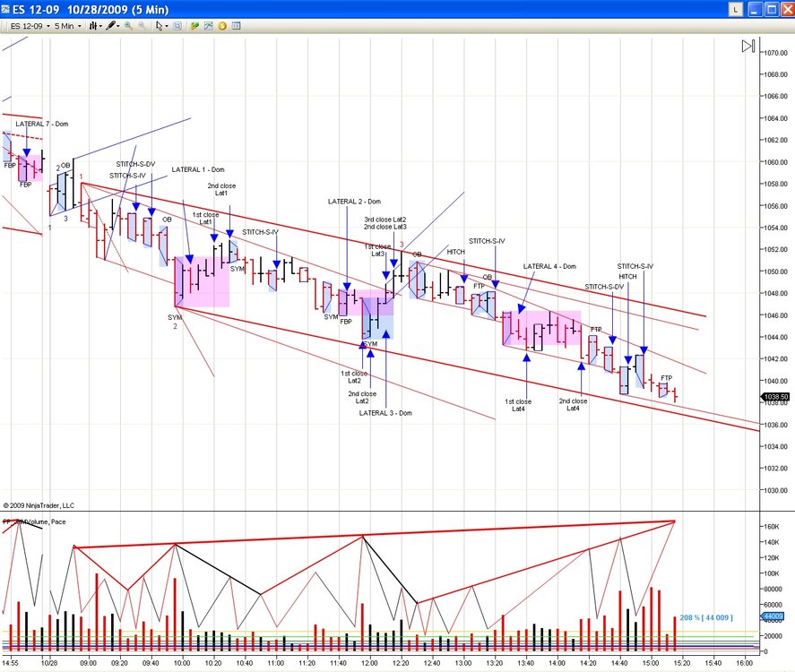This screenshot has width=795, height=672.
Task: Open the 5 Min interval dropdown
Action: coord(67,26)
